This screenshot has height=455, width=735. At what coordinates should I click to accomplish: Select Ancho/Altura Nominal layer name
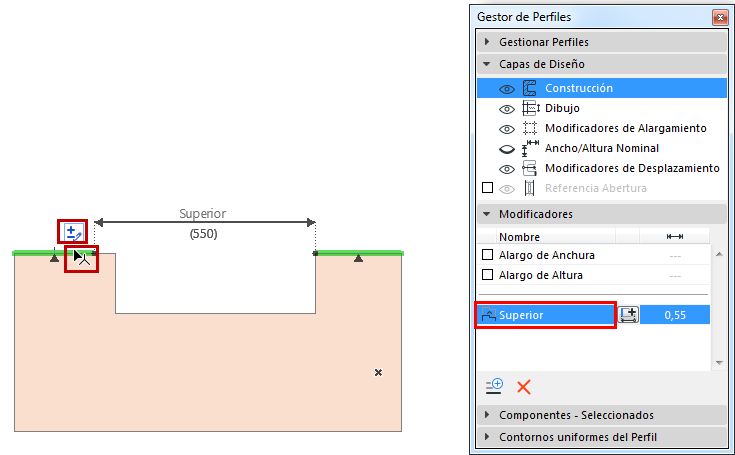click(x=601, y=148)
